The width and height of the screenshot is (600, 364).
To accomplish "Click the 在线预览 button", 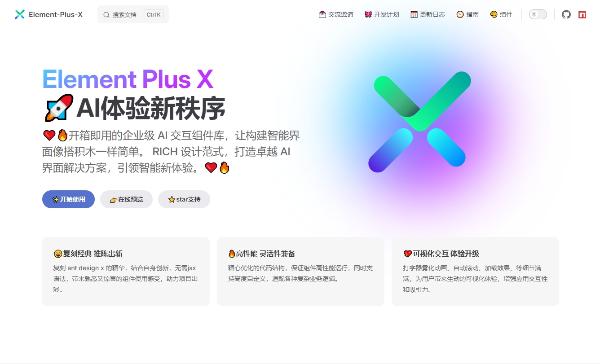I will click(x=126, y=199).
